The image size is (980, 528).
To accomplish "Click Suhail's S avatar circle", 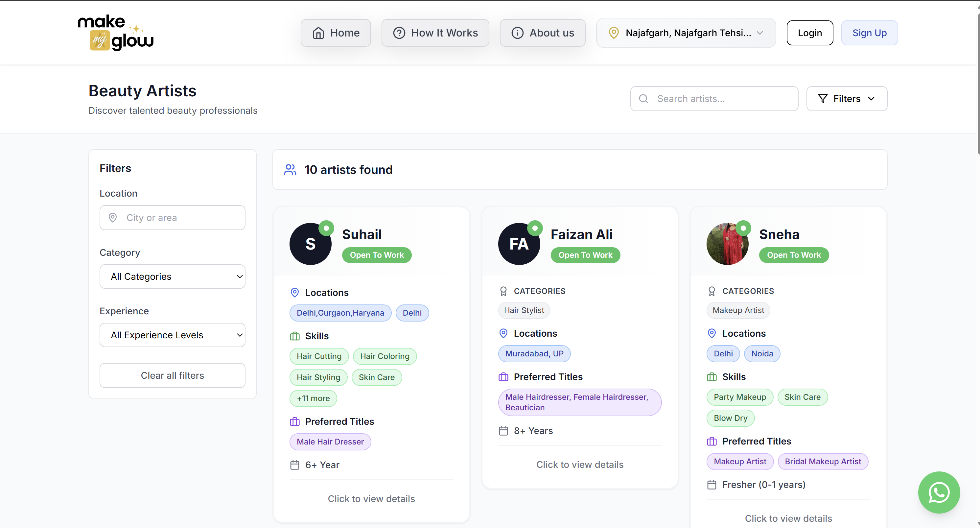I will pyautogui.click(x=310, y=244).
